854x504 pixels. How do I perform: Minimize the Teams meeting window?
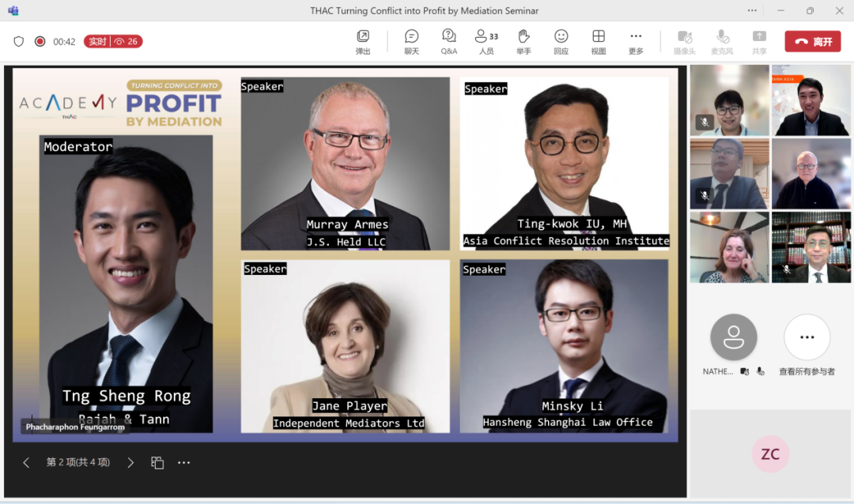tap(780, 10)
